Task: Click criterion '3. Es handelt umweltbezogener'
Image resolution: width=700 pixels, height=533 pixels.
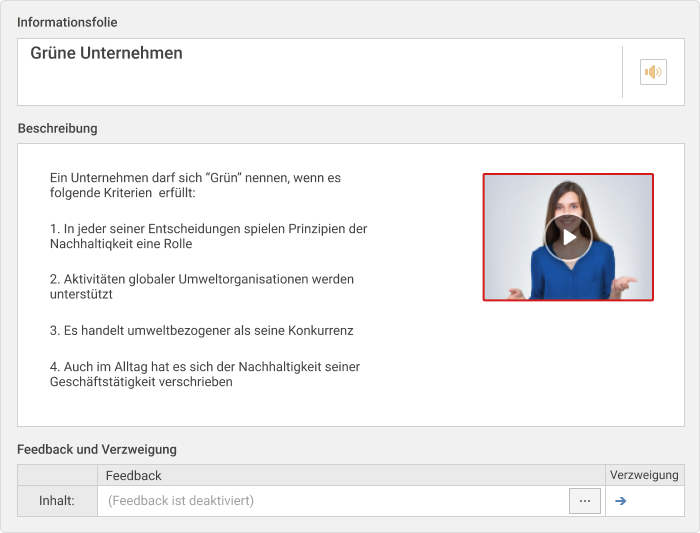Action: point(201,330)
